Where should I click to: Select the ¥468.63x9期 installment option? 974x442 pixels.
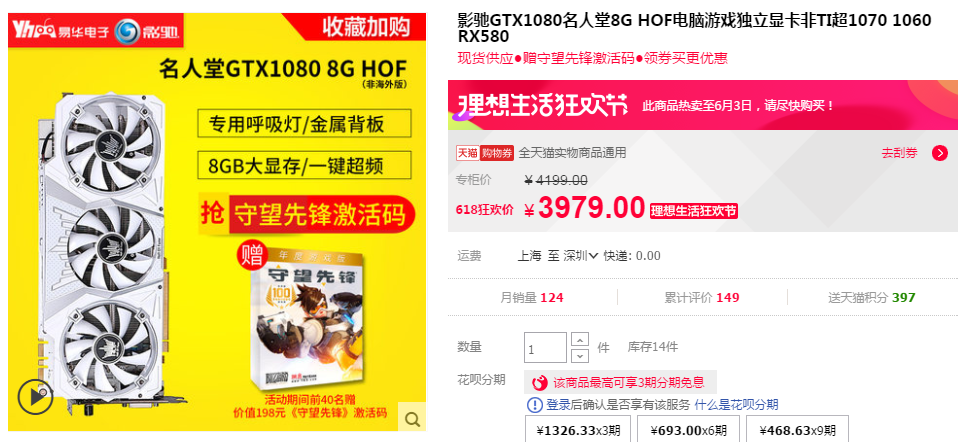click(x=798, y=430)
